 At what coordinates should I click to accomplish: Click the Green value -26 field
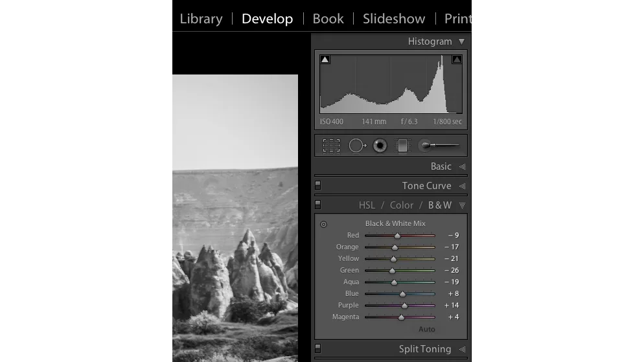pos(452,270)
